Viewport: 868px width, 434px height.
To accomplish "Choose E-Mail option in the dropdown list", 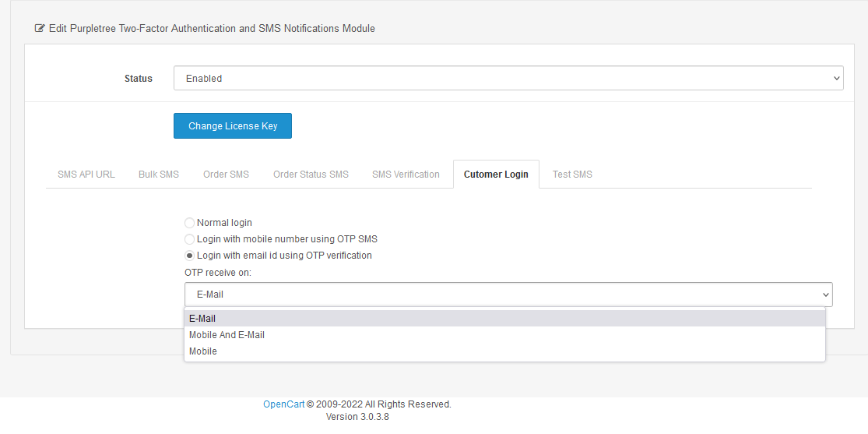I will coord(504,319).
